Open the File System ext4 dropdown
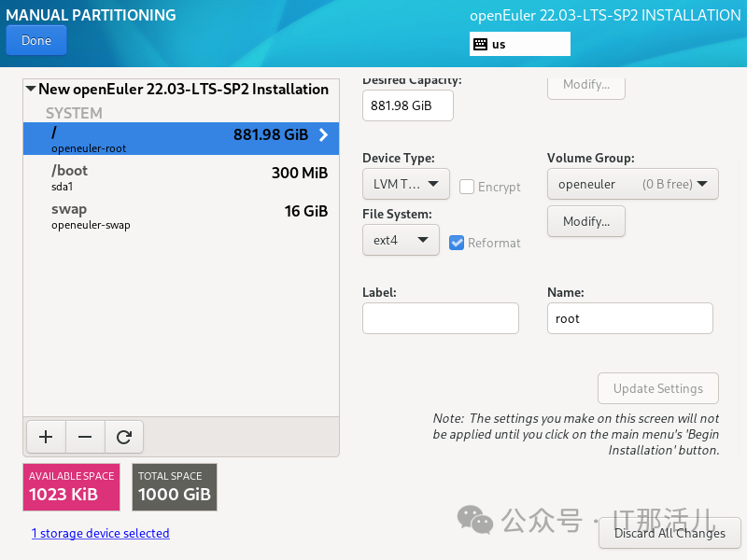747x560 pixels. [x=401, y=240]
